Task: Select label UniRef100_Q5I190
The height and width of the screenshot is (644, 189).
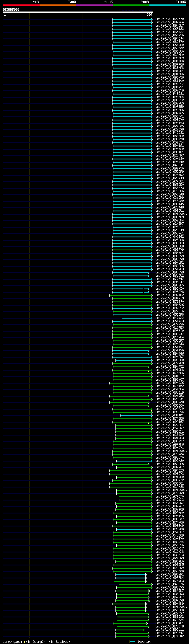Action: click(x=170, y=350)
